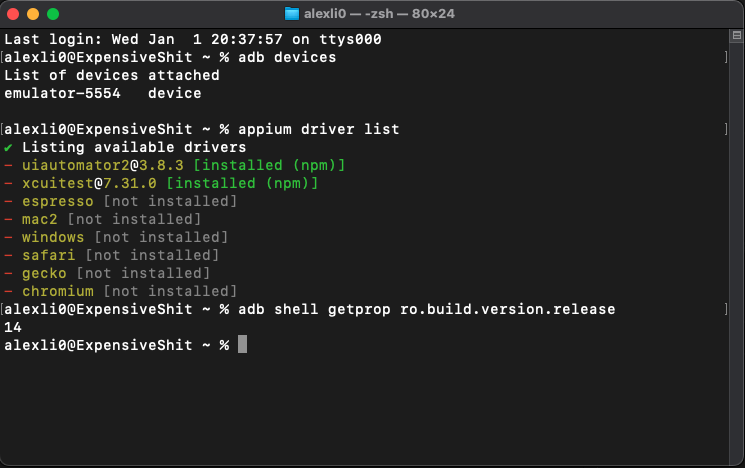This screenshot has width=745, height=468.
Task: Click the split pane icon above scrollbar
Action: pyautogui.click(x=736, y=36)
